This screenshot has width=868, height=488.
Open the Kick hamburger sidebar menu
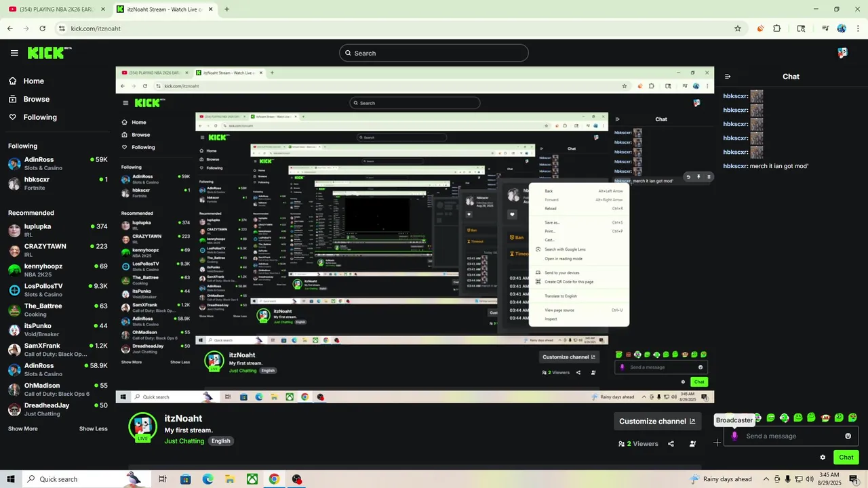point(14,53)
